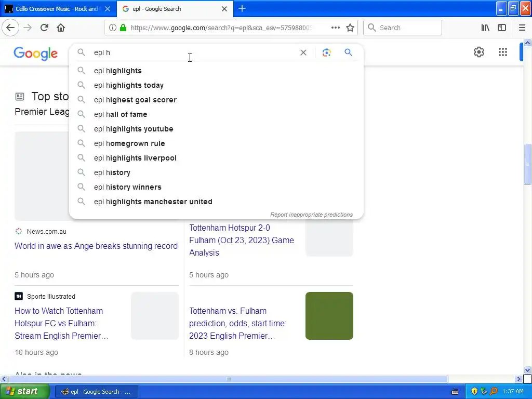532x399 pixels.
Task: Reload the current page
Action: point(44,28)
